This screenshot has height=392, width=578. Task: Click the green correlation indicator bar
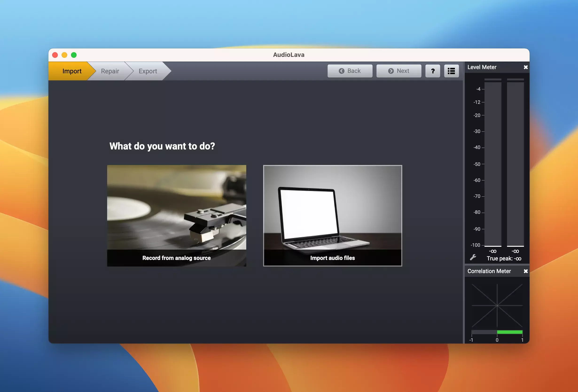tap(509, 332)
